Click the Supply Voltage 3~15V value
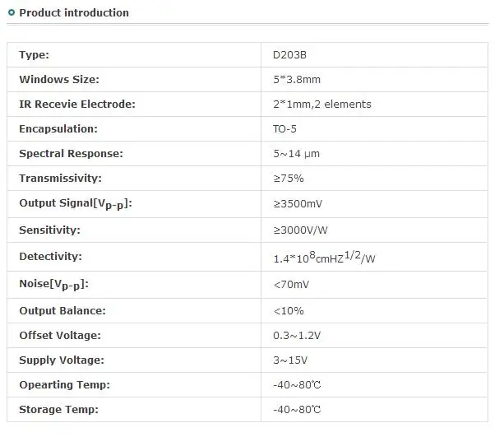 click(290, 360)
